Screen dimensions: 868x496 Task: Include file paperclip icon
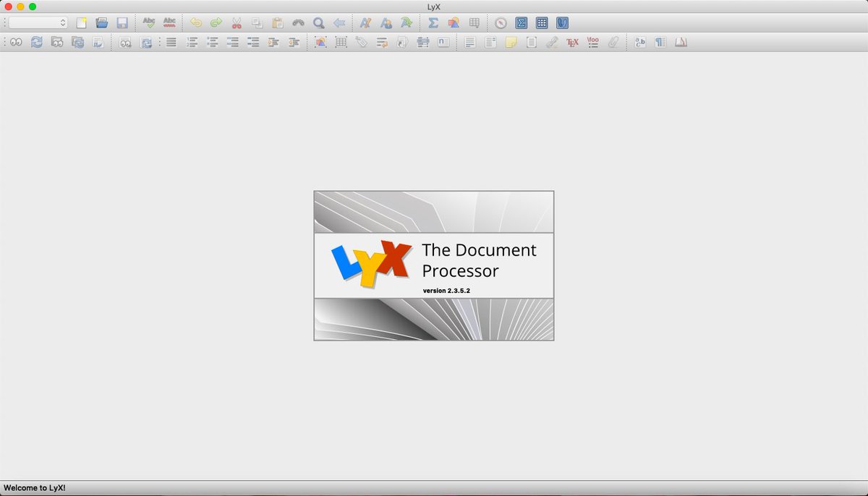[x=613, y=43]
